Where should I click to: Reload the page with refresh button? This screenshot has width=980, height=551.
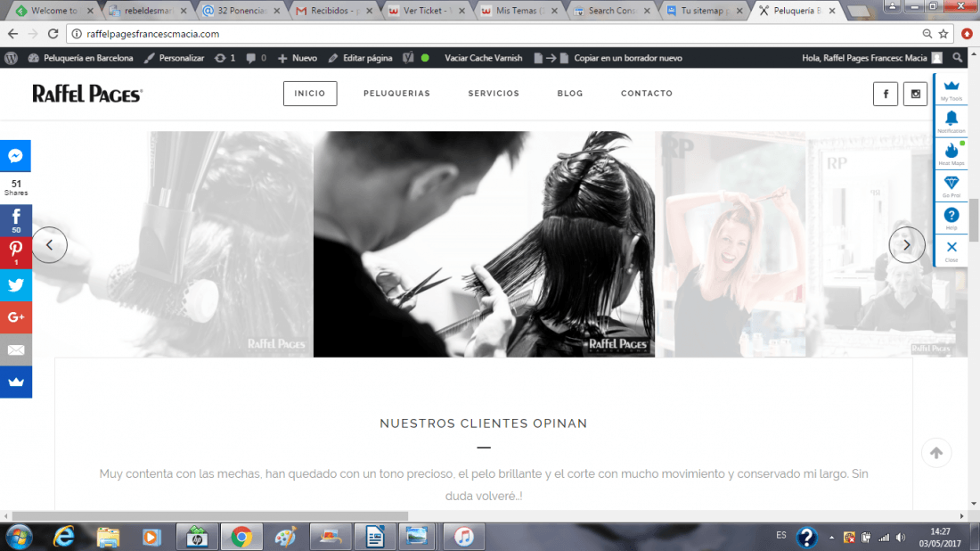(x=53, y=34)
